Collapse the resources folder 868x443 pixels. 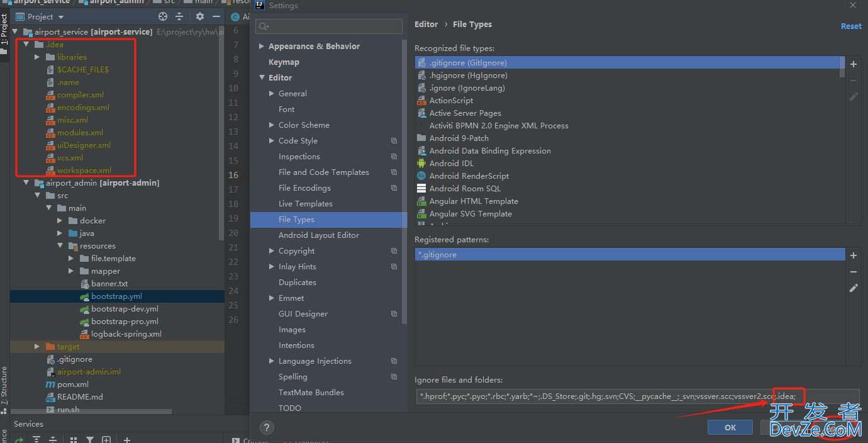(60, 246)
